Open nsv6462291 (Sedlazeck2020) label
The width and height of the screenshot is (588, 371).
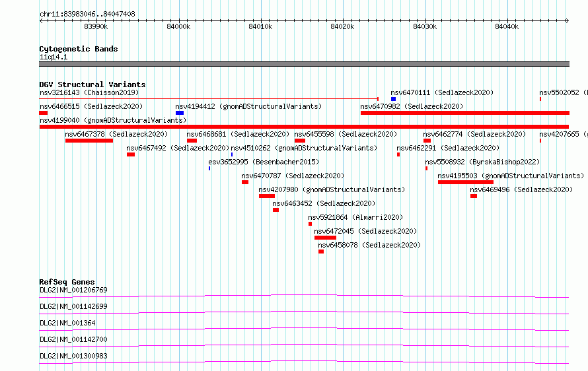448,148
